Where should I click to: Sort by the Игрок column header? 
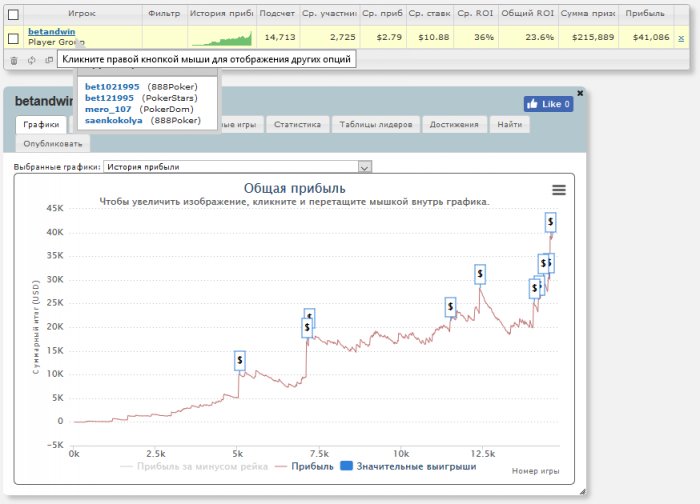click(x=82, y=13)
